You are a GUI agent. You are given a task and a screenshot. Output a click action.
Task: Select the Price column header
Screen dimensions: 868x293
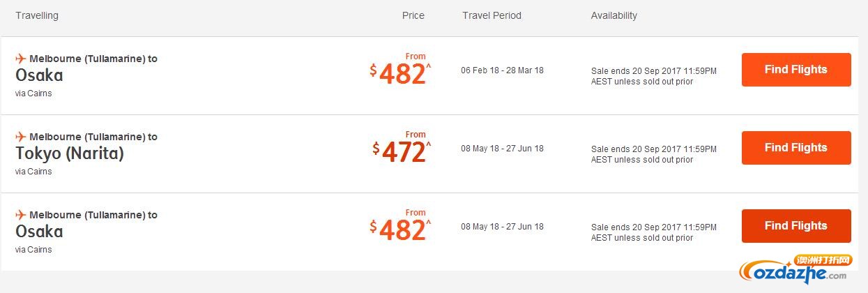tap(413, 15)
